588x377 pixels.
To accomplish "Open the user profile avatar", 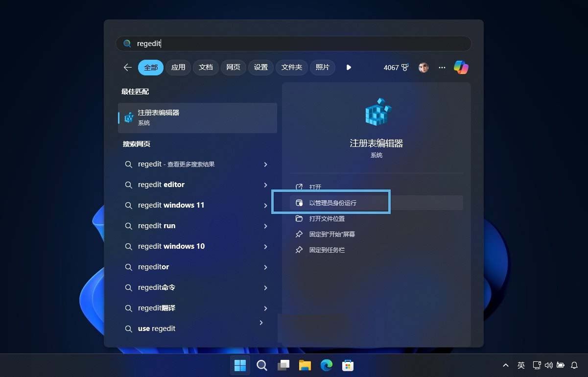I will (423, 68).
